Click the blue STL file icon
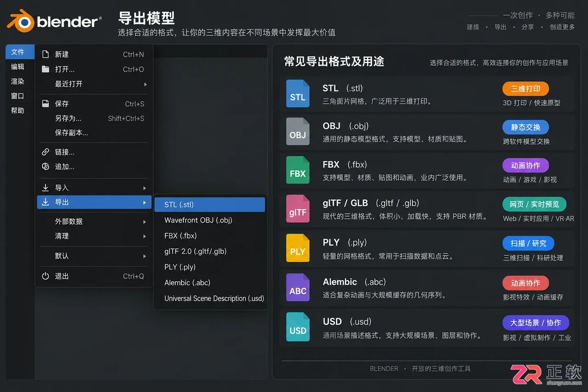Screen dimensions: 588x392 point(298,94)
